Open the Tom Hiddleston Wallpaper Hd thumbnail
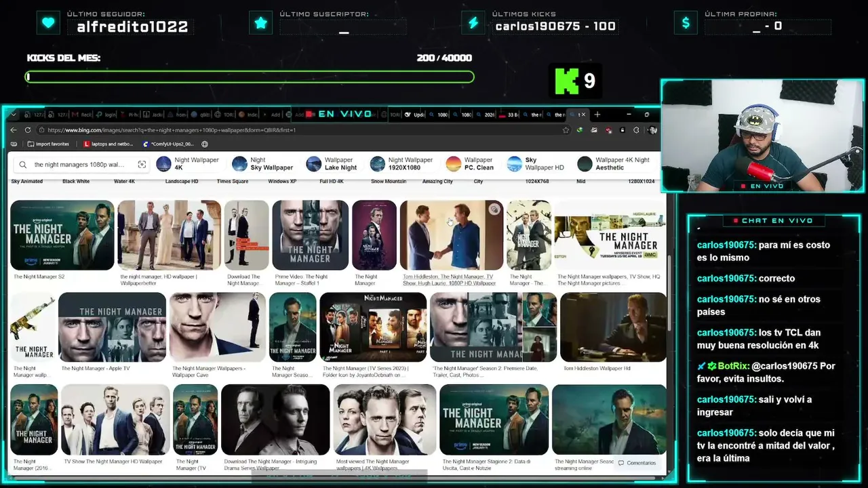Image resolution: width=868 pixels, height=488 pixels. click(x=614, y=327)
